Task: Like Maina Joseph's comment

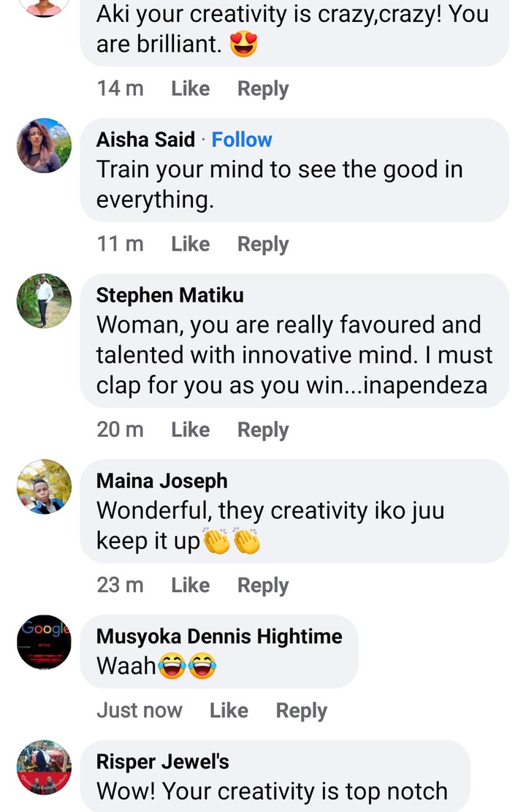Action: pos(191,585)
